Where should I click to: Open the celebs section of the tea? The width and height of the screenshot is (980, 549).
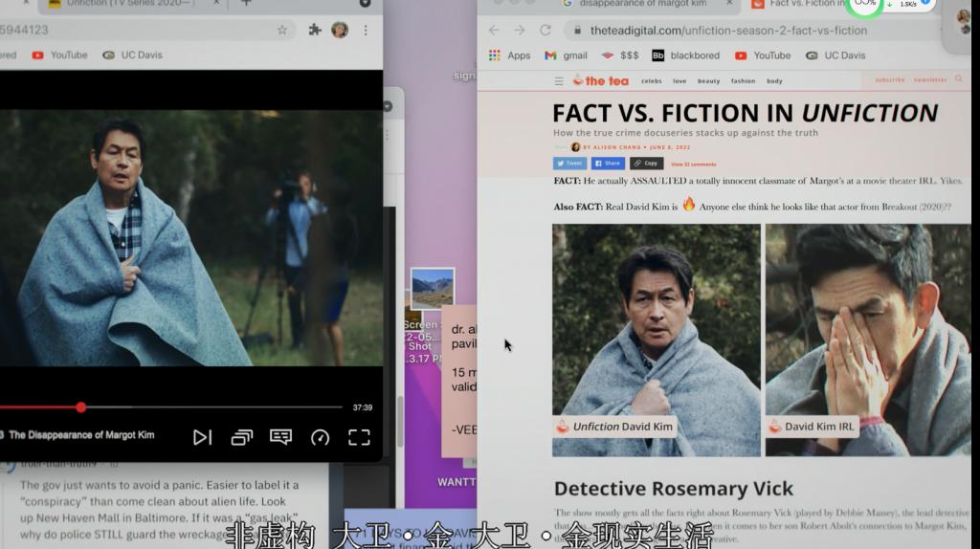point(651,81)
